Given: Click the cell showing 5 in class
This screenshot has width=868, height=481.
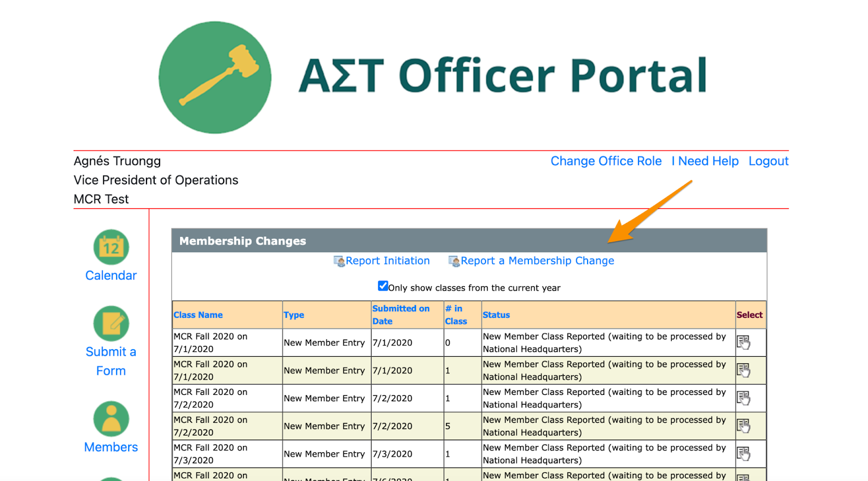Looking at the screenshot, I should [463, 426].
